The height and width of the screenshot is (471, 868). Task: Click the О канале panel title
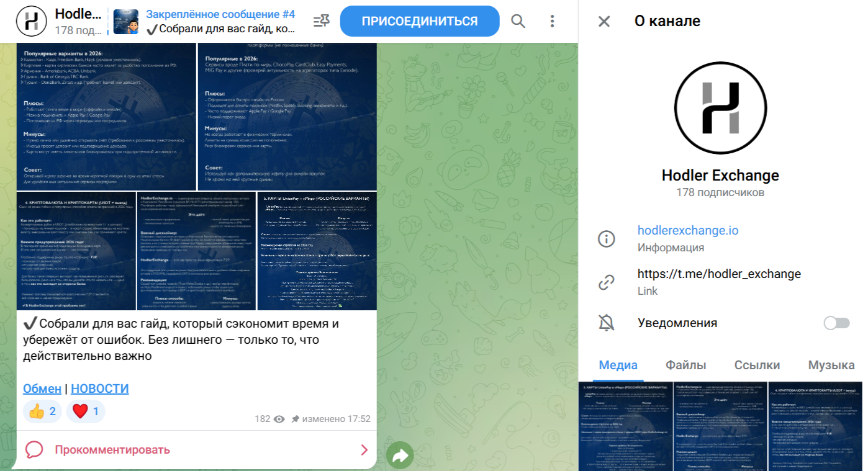point(667,21)
